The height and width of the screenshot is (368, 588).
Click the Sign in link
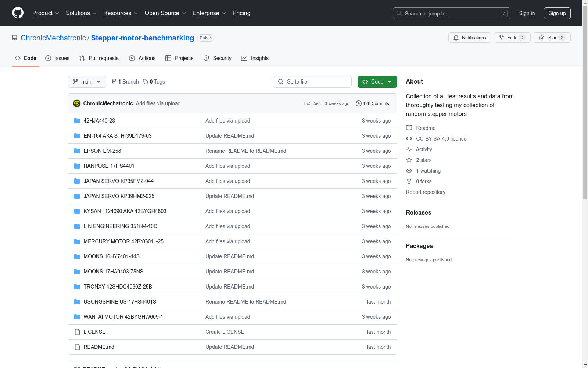pos(527,13)
